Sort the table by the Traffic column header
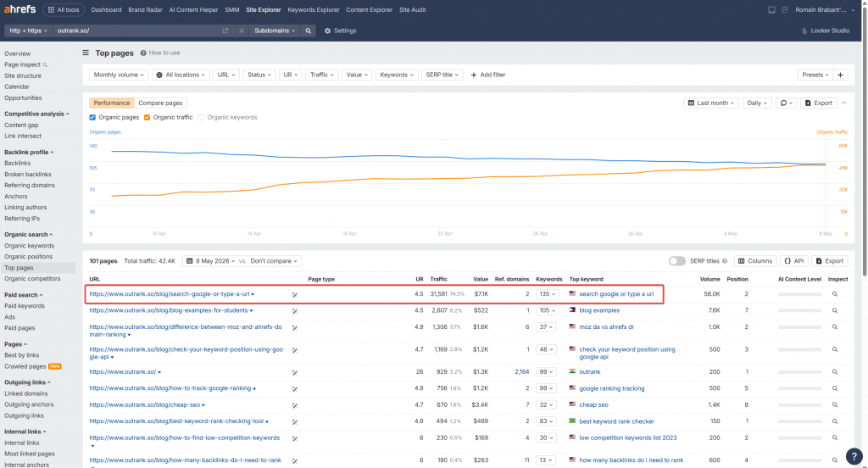The image size is (868, 468). coord(438,279)
